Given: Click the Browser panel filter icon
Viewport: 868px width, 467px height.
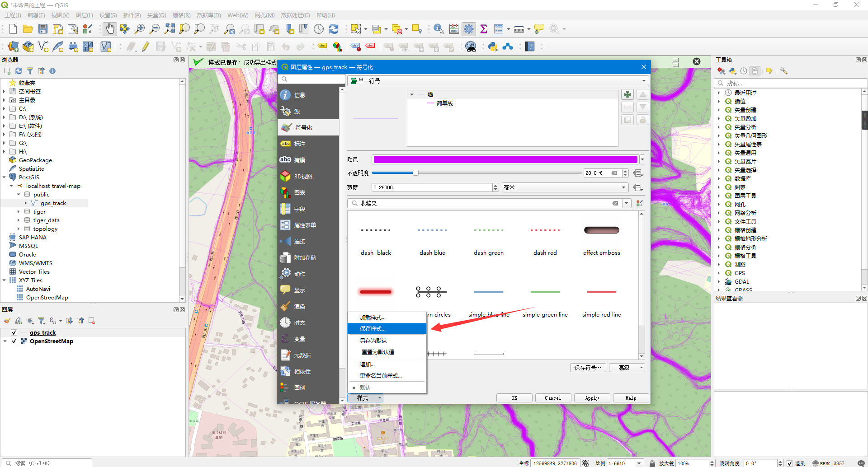Looking at the screenshot, I should point(30,71).
